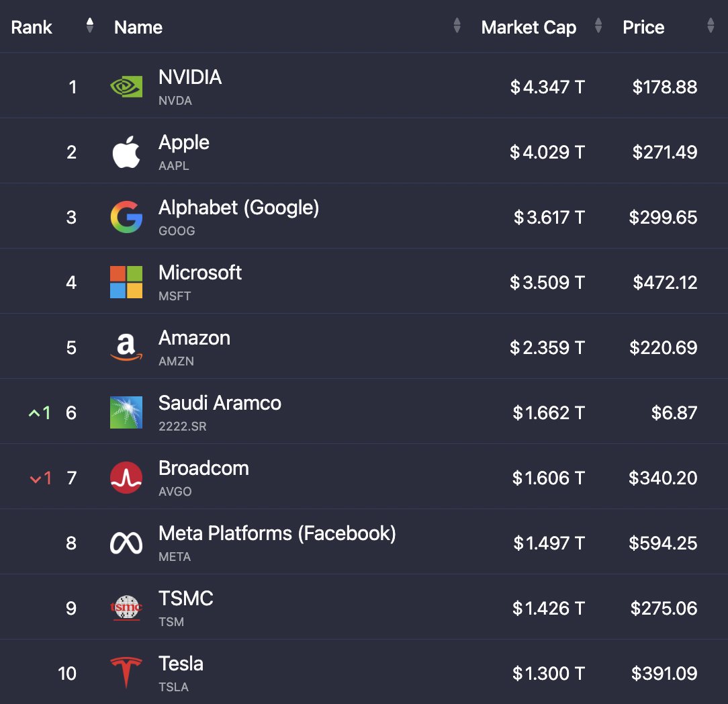Sort table using the Name sort arrows
The image size is (728, 704).
coord(457,26)
